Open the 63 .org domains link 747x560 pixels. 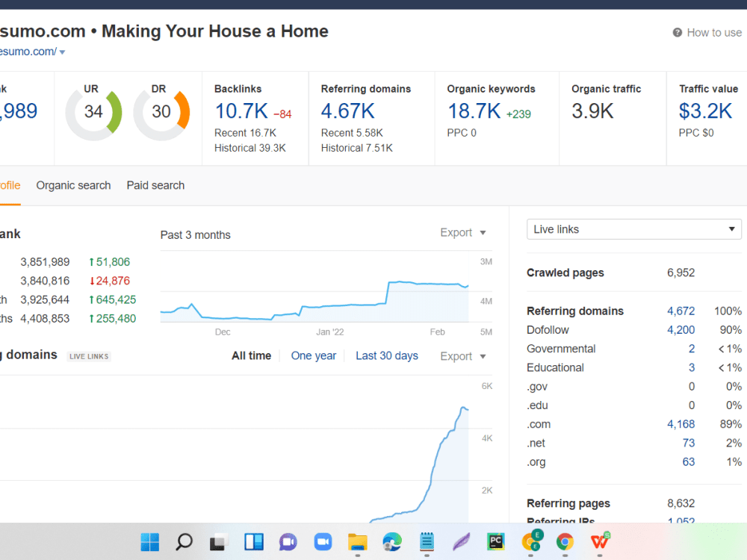pos(689,462)
